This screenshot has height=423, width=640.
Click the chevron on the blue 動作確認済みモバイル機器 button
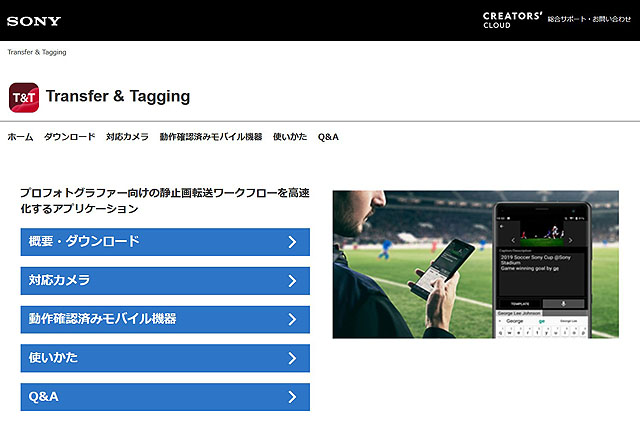pyautogui.click(x=291, y=320)
